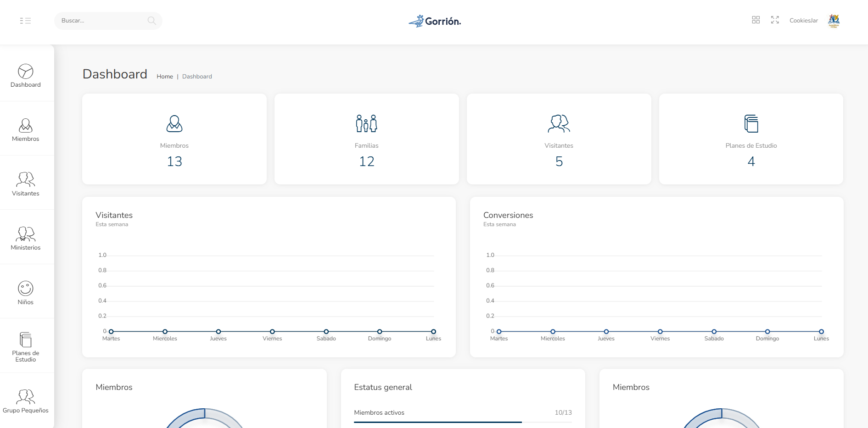Viewport: 868px width, 428px height.
Task: Click Domingo point in Conversiones chart
Action: [x=767, y=332]
